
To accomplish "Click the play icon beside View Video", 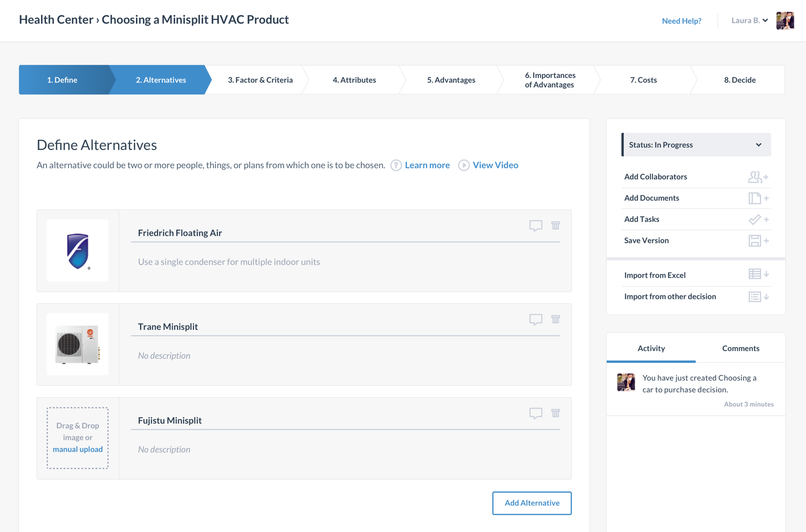I will click(x=464, y=165).
